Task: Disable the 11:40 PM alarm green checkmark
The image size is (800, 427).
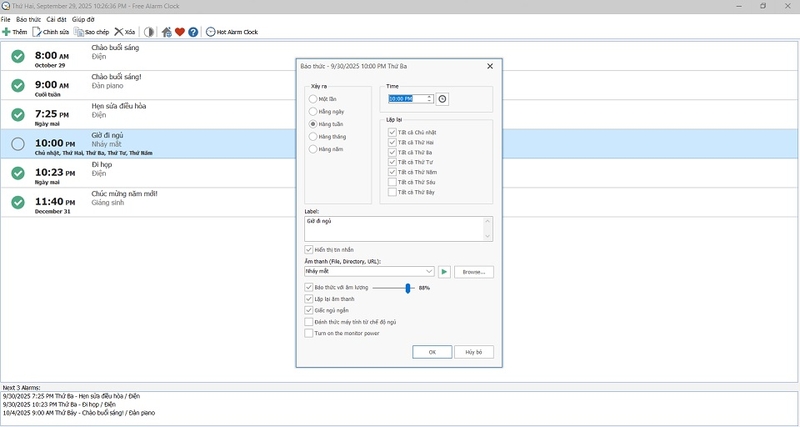Action: [18, 203]
